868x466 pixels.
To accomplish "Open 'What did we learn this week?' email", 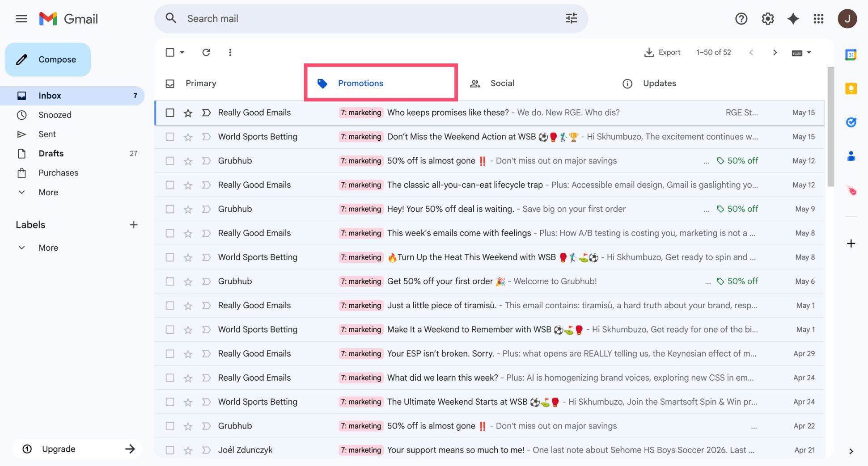I will click(490, 378).
